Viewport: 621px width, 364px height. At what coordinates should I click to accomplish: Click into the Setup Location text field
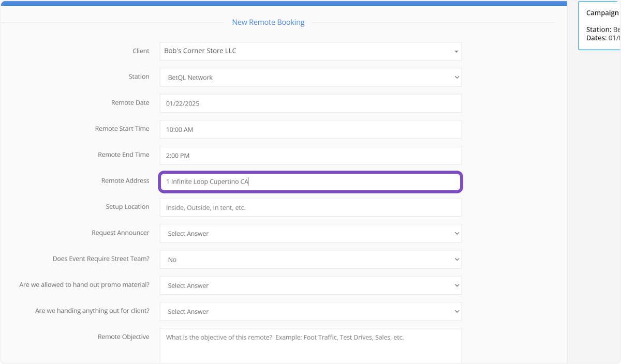(x=310, y=207)
